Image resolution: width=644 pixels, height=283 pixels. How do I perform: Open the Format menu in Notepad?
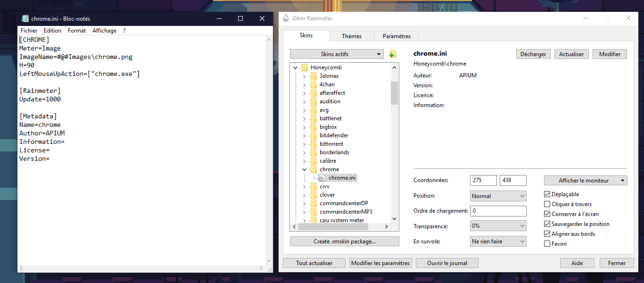tap(77, 31)
